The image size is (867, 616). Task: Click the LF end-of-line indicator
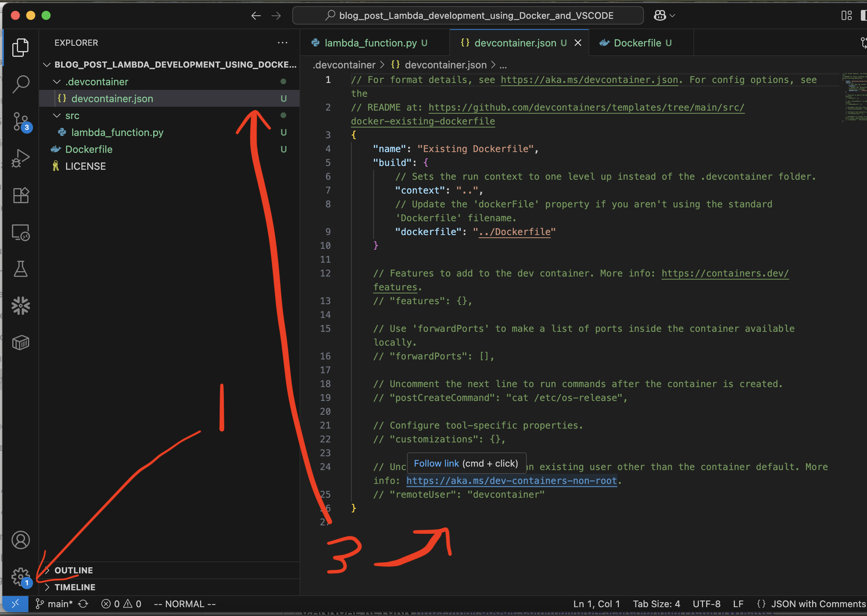(x=738, y=604)
